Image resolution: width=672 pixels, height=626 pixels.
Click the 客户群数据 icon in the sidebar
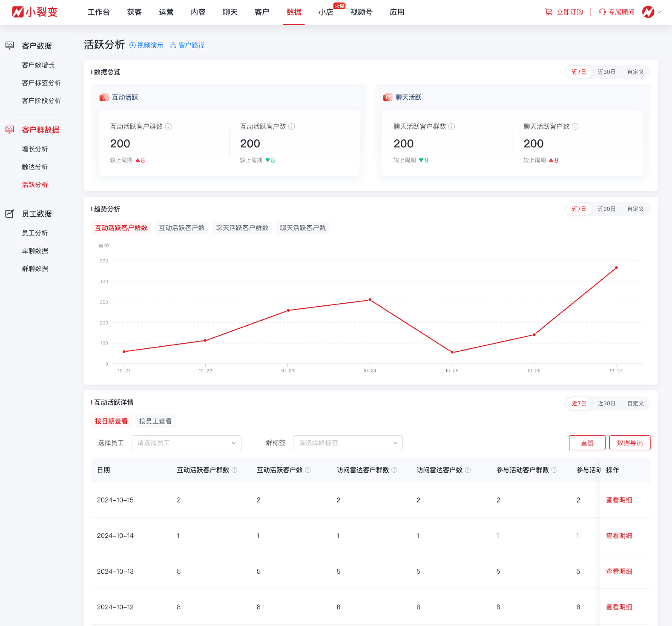pyautogui.click(x=9, y=129)
